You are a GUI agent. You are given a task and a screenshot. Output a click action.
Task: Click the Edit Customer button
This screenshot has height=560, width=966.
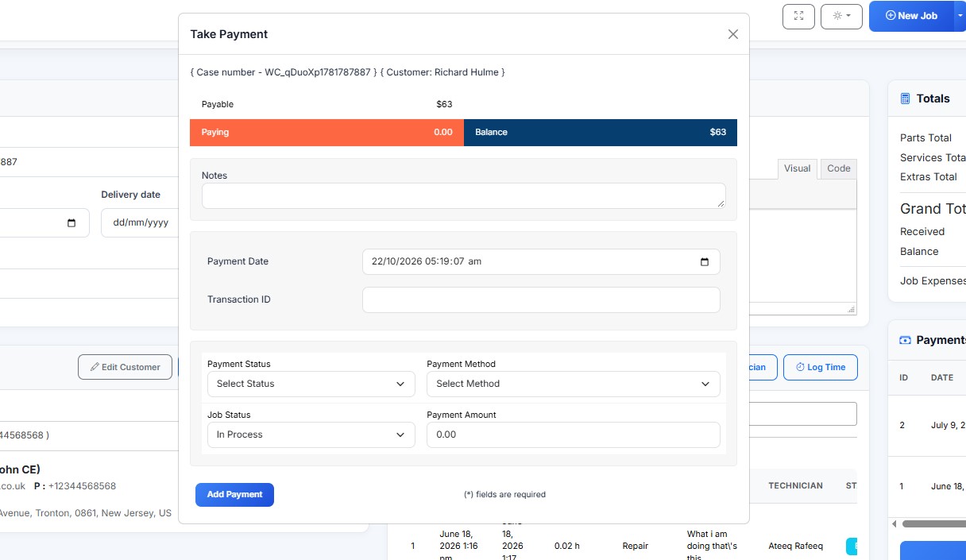pos(125,367)
